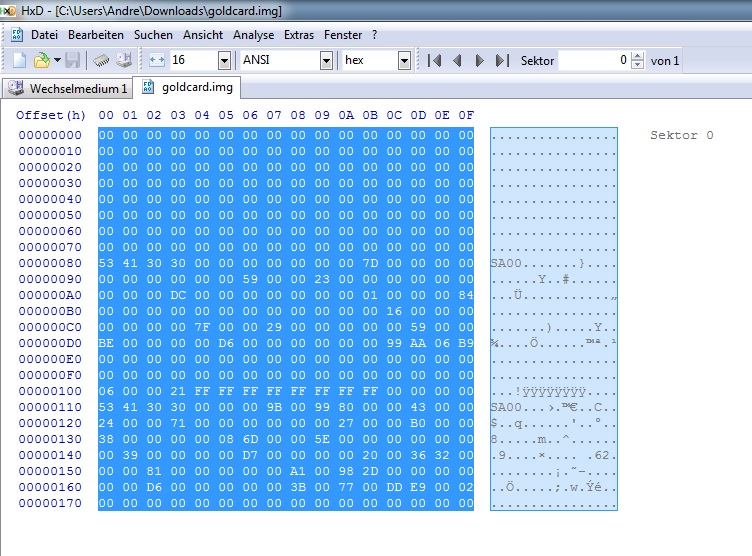Click the 'von 1' sector count label

point(665,61)
